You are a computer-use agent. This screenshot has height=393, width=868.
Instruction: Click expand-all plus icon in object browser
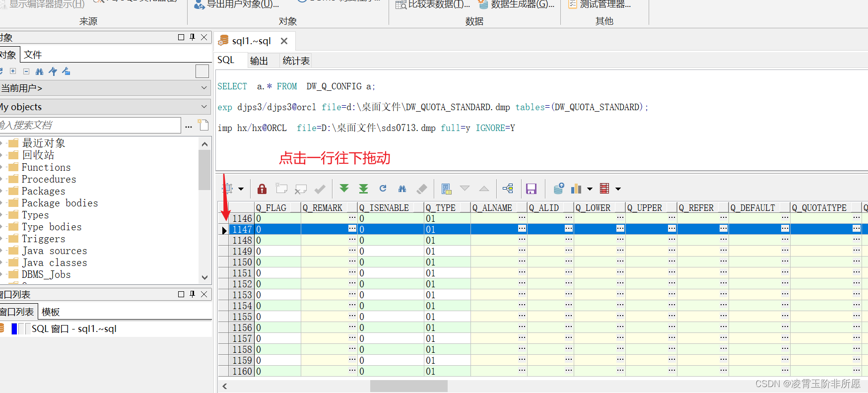click(x=13, y=71)
